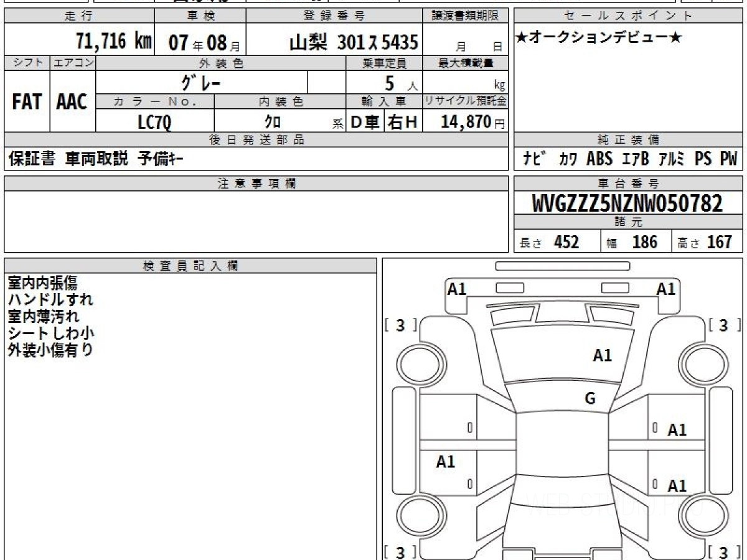Select inspector note 外装小傷有り
The image size is (747, 560).
(50, 350)
